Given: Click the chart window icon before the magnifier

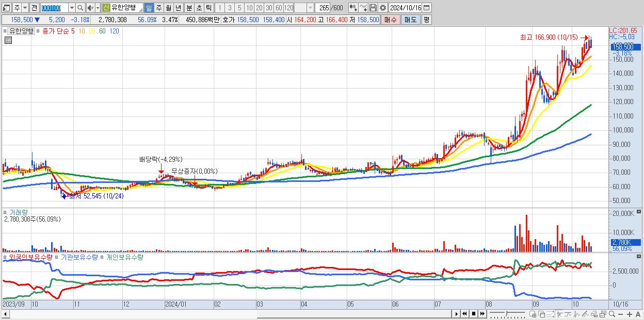Looking at the screenshot, I should (x=603, y=314).
